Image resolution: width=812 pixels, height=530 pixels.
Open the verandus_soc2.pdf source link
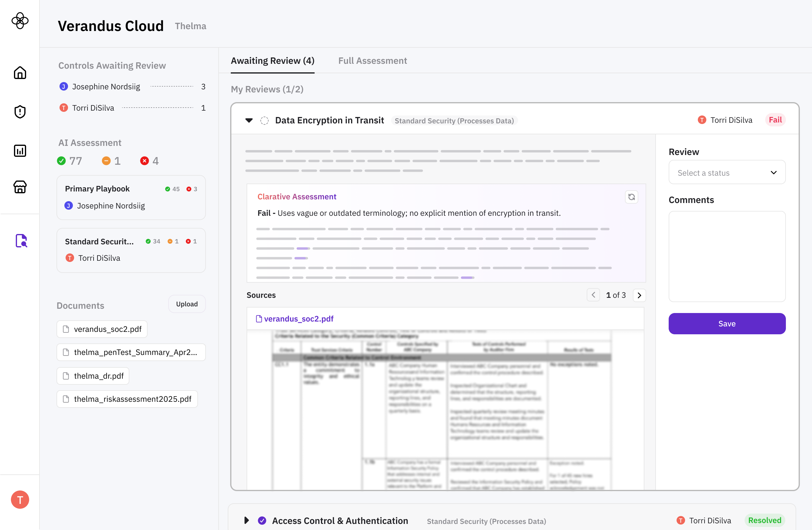pyautogui.click(x=299, y=318)
